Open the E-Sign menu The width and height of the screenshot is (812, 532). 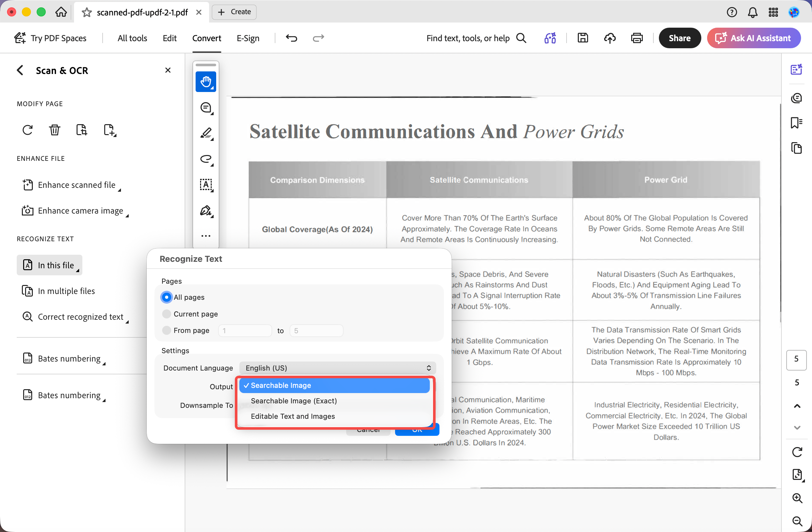248,38
